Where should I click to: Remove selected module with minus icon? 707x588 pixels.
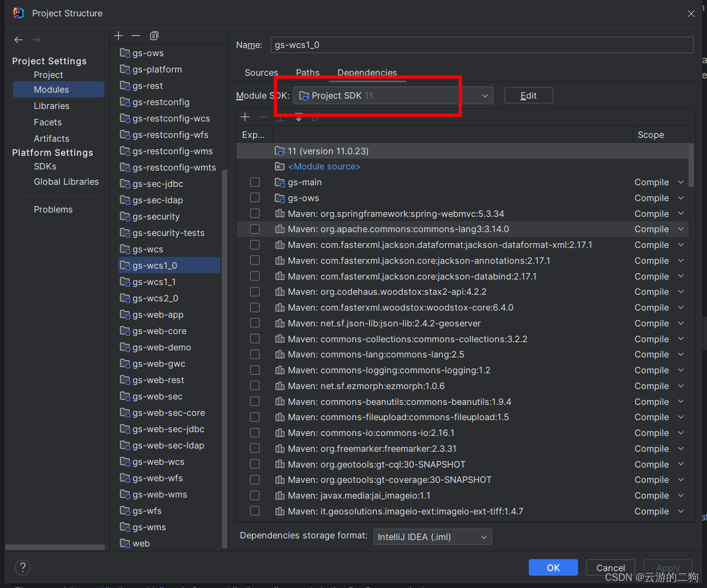[136, 35]
